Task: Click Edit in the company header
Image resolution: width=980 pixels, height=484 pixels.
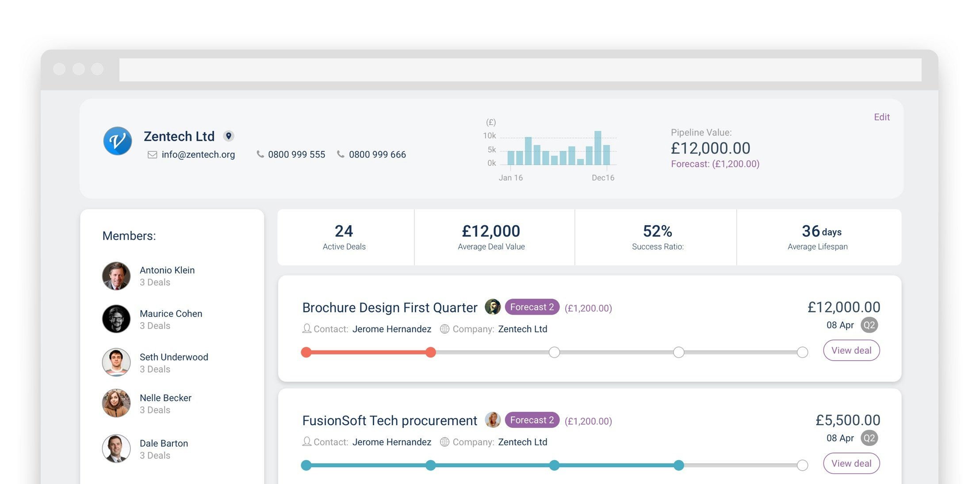Action: [x=881, y=117]
